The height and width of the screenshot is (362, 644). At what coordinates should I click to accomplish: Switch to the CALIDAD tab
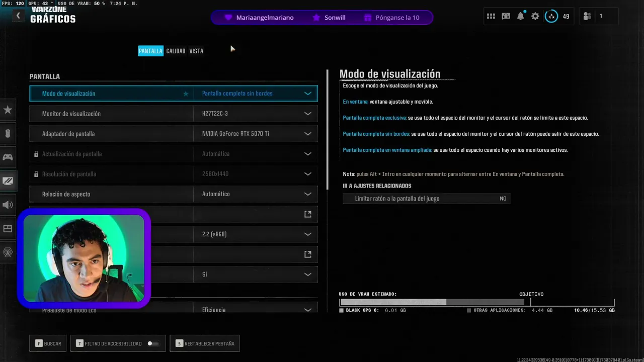click(x=176, y=51)
